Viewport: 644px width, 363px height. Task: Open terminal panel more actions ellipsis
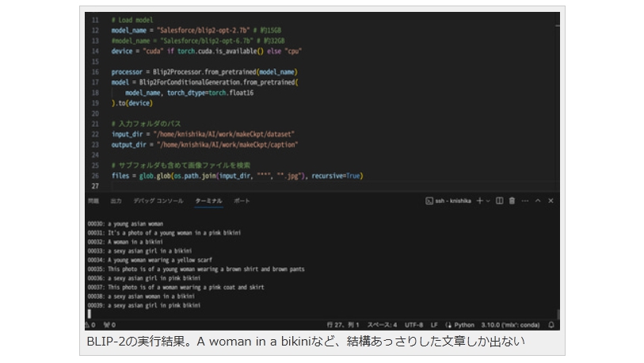[x=524, y=201]
